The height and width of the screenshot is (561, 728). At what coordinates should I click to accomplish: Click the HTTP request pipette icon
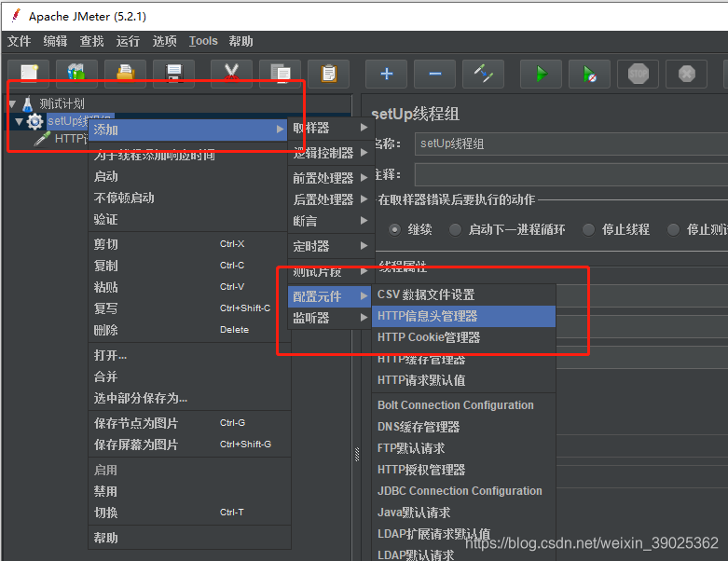tap(42, 138)
